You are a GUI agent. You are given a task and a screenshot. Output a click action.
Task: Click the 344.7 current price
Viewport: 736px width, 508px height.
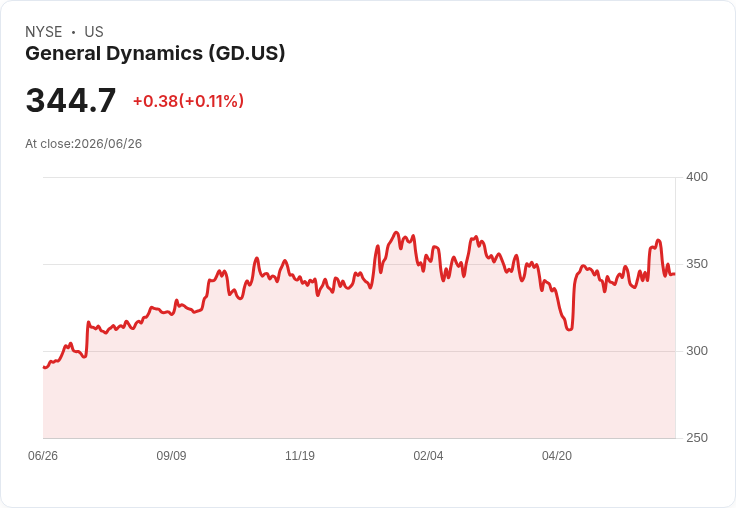(71, 100)
